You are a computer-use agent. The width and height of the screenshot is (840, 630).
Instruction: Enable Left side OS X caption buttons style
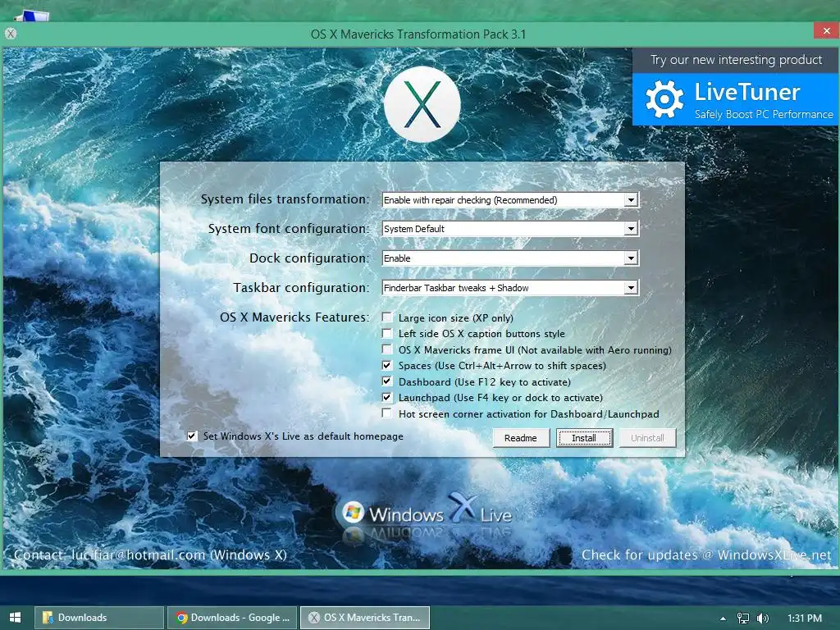coord(387,333)
